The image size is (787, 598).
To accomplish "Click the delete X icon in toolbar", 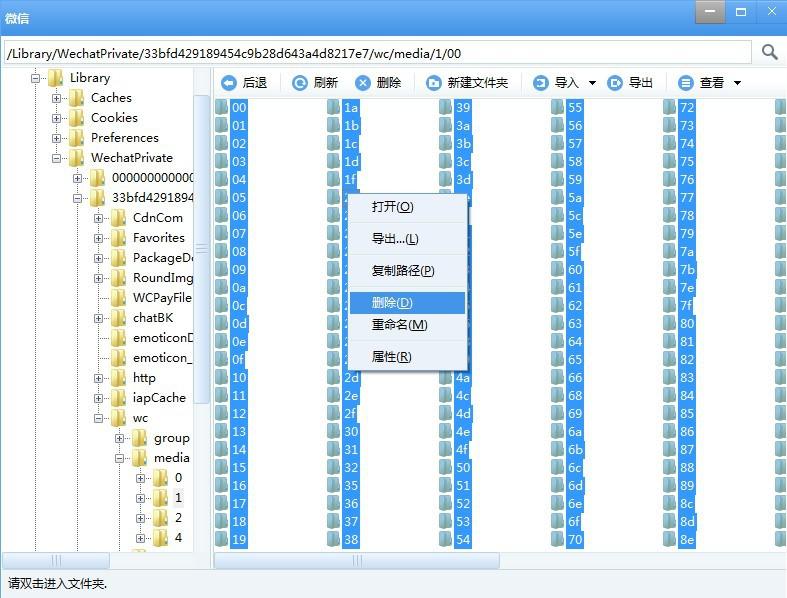I will coord(363,83).
